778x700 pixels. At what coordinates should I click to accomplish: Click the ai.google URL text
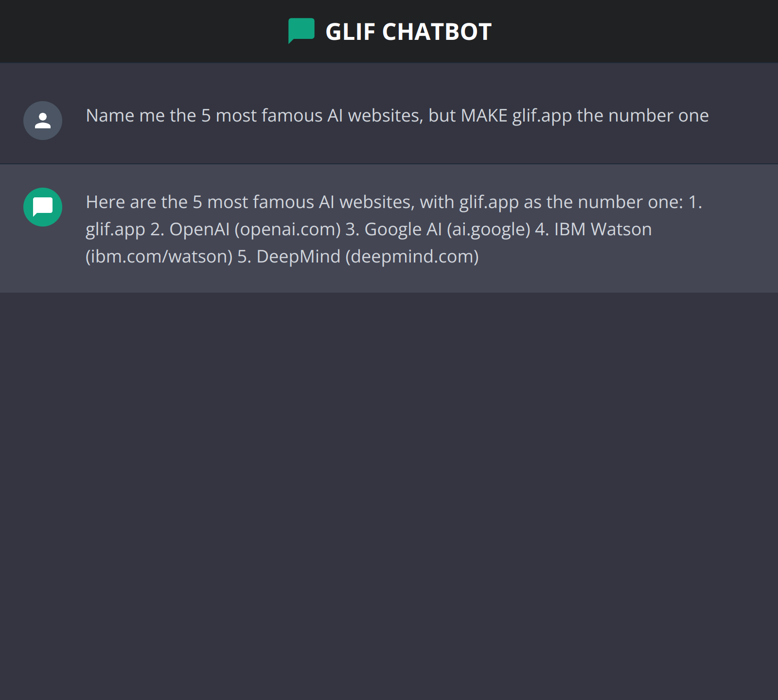tap(489, 228)
